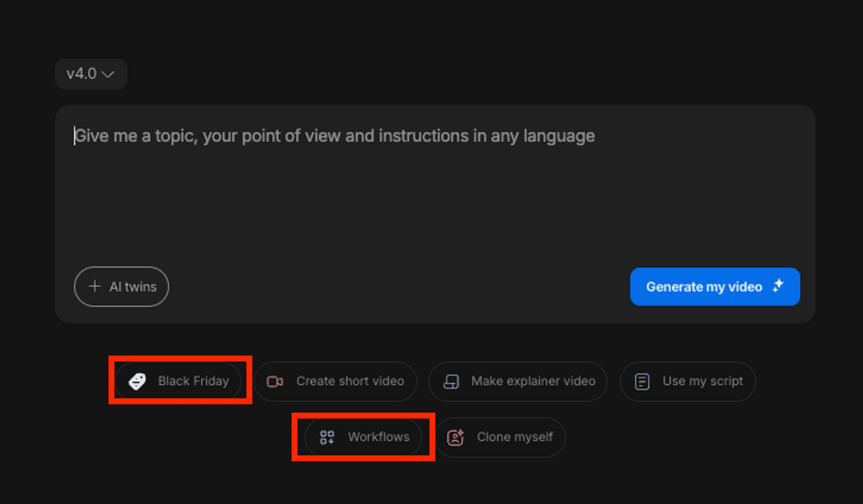The image size is (863, 504).
Task: Open the Workflows text option
Action: [378, 437]
